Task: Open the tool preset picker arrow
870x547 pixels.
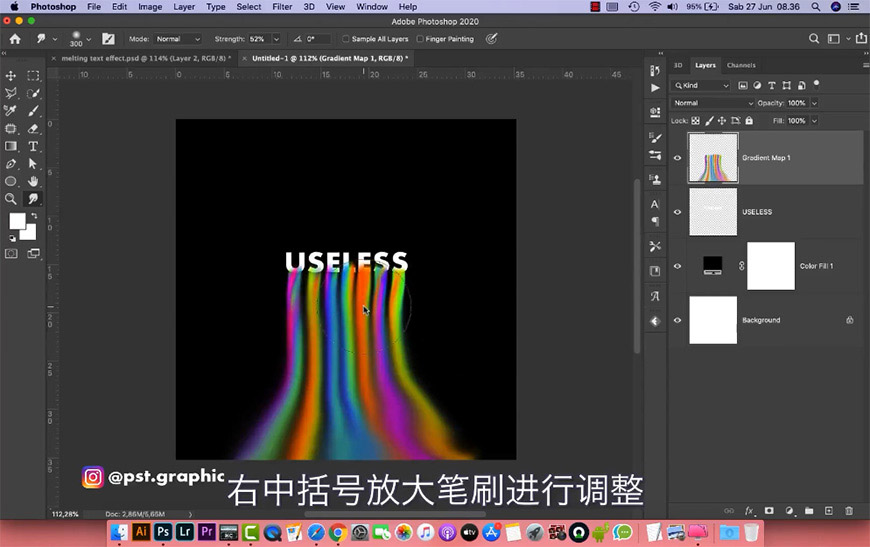Action: (54, 39)
